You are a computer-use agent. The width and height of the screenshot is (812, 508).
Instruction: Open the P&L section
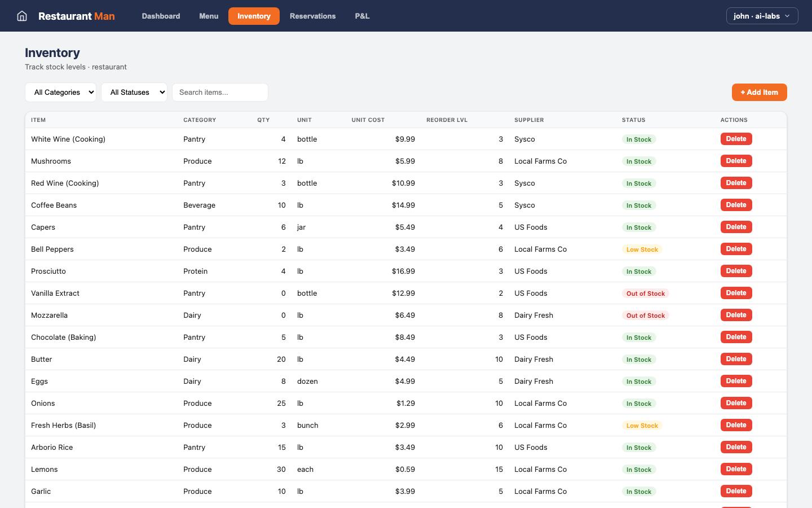coord(362,16)
